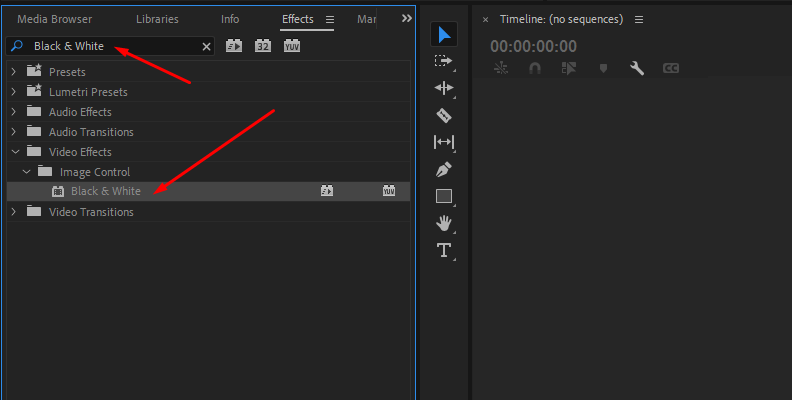The width and height of the screenshot is (792, 400).
Task: Expand the Lumetri Presets folder
Action: (x=14, y=92)
